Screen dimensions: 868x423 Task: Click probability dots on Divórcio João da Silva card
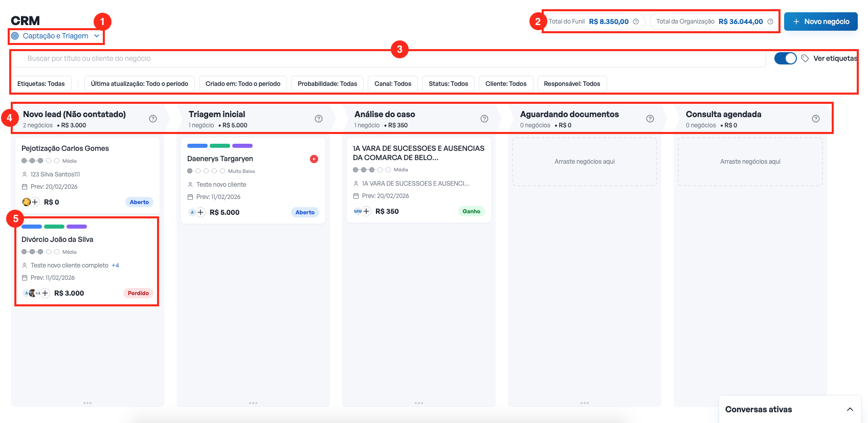click(40, 252)
